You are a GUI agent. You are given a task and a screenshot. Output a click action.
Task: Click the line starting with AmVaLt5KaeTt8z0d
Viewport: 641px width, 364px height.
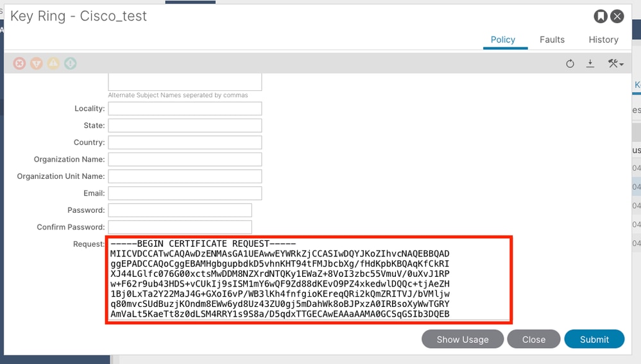pyautogui.click(x=280, y=314)
